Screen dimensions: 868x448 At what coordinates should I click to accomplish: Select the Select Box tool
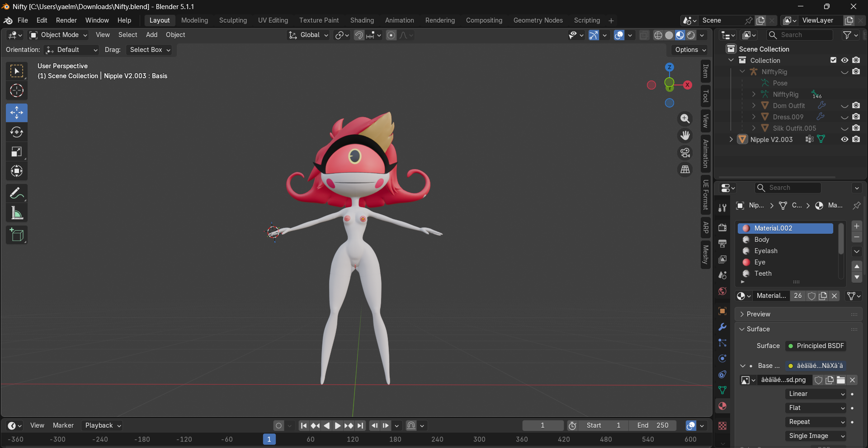(17, 71)
